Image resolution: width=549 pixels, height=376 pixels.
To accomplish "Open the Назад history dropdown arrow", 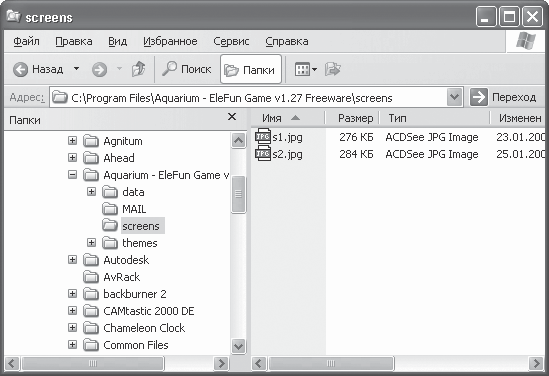I will click(x=76, y=69).
